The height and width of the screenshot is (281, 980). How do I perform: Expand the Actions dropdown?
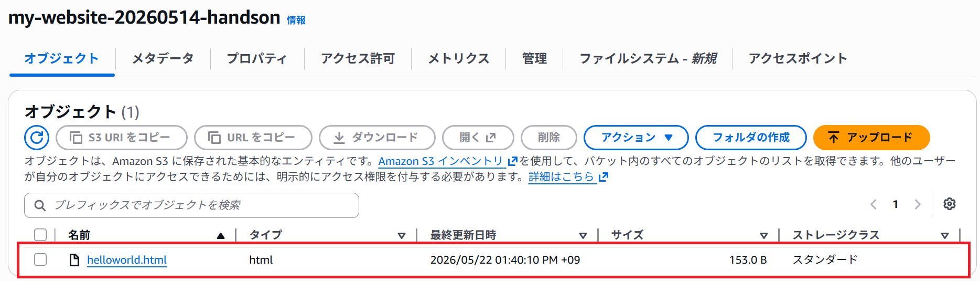(x=636, y=138)
